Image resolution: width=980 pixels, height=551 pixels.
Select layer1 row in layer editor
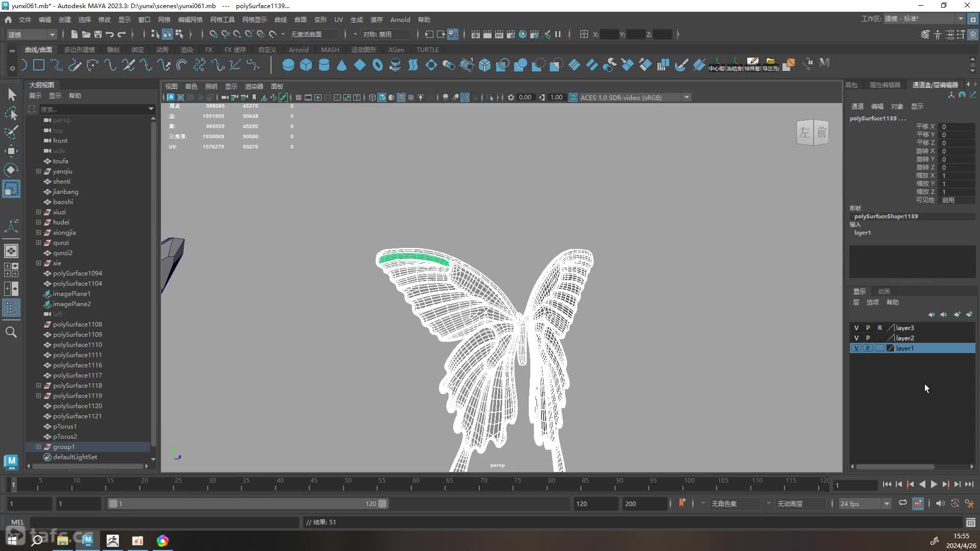click(x=912, y=348)
